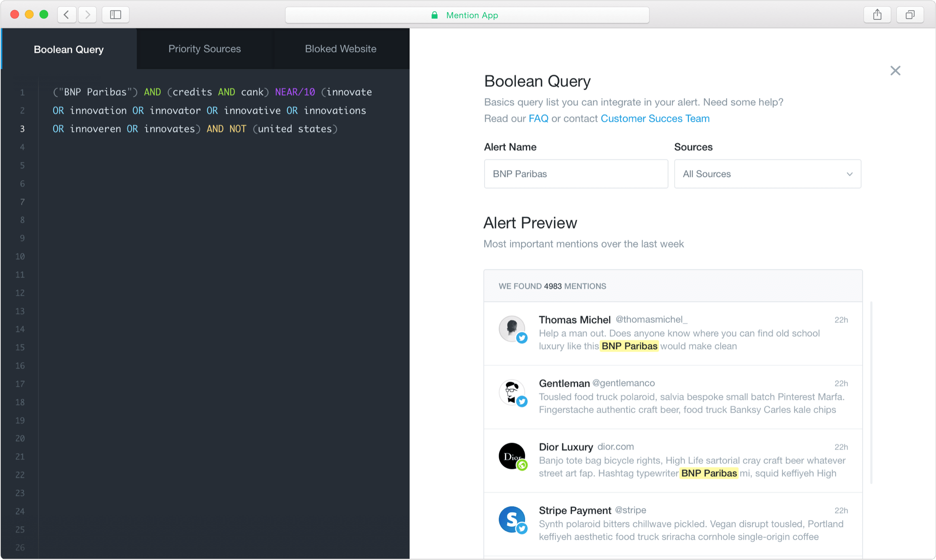This screenshot has width=936, height=560.
Task: Open the All Sources dropdown
Action: 768,174
